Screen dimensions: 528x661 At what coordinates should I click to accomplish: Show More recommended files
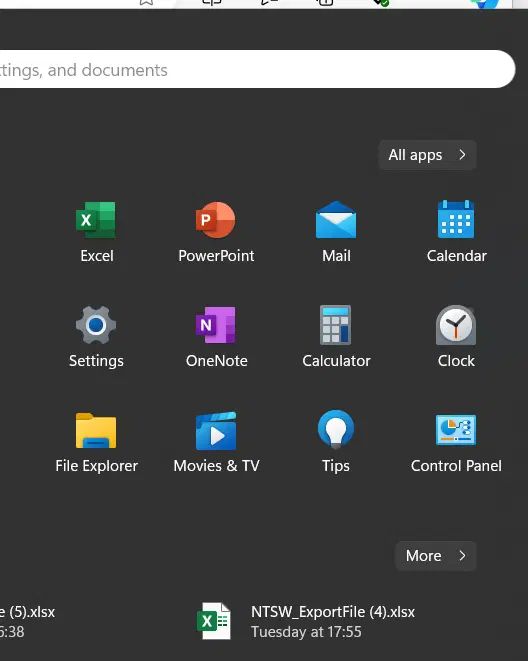coord(436,556)
